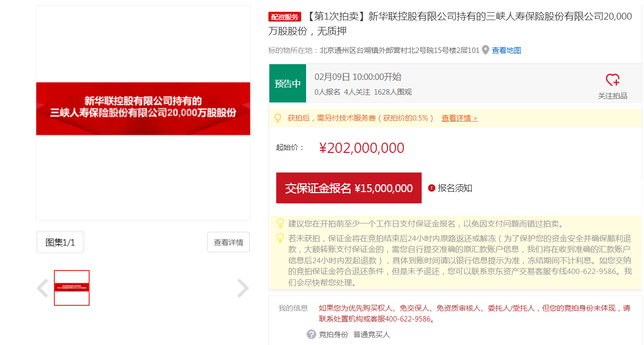The image size is (644, 345).
Task: Advance the gallery with the right arrow
Action: pyautogui.click(x=243, y=288)
